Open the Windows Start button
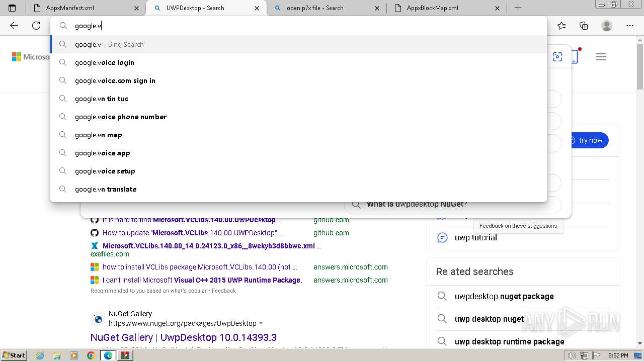Viewport: 644px width, 362px height. (14, 355)
